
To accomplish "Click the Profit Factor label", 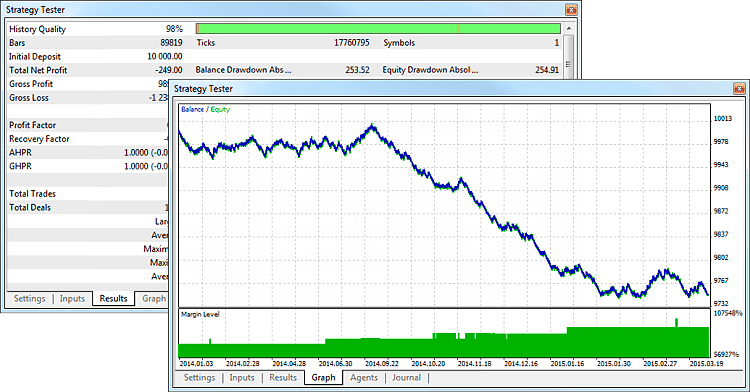I will coord(33,125).
